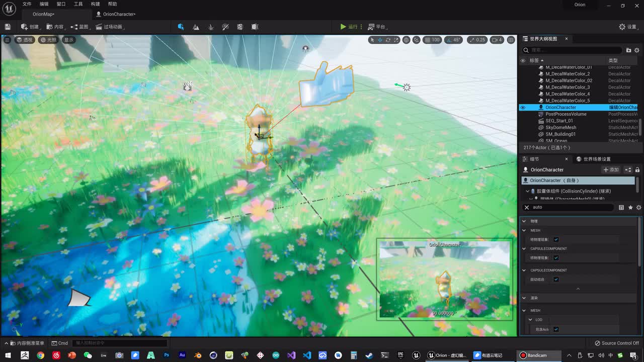Open the 文件 (File) menu
Screen dimensions: 644x362
coord(27,4)
